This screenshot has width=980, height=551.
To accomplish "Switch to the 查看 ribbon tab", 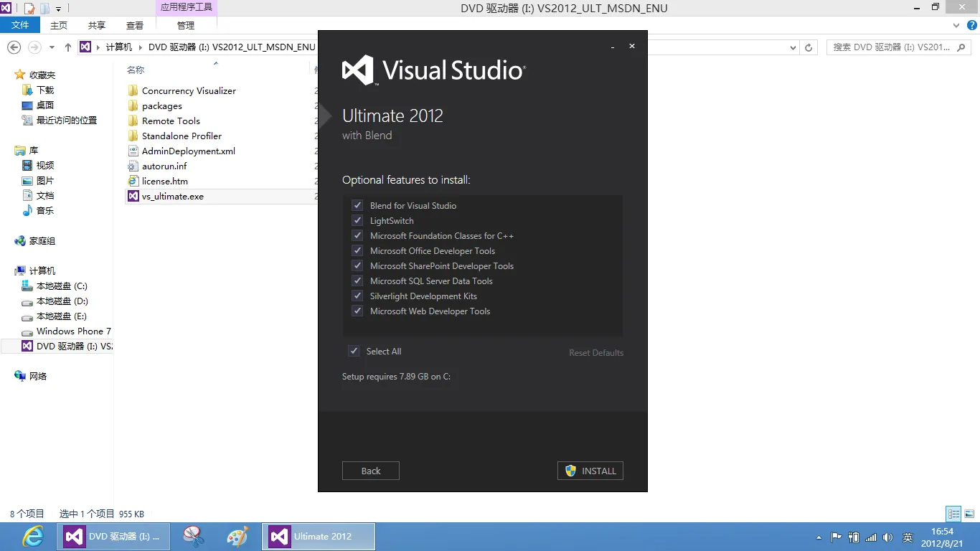I will pos(135,25).
